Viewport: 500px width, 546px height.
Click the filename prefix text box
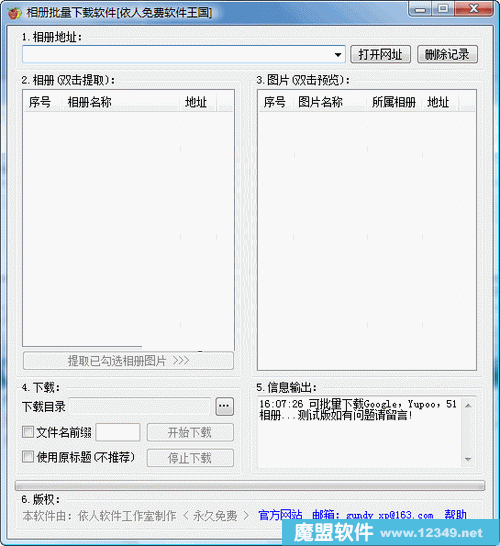pos(118,432)
